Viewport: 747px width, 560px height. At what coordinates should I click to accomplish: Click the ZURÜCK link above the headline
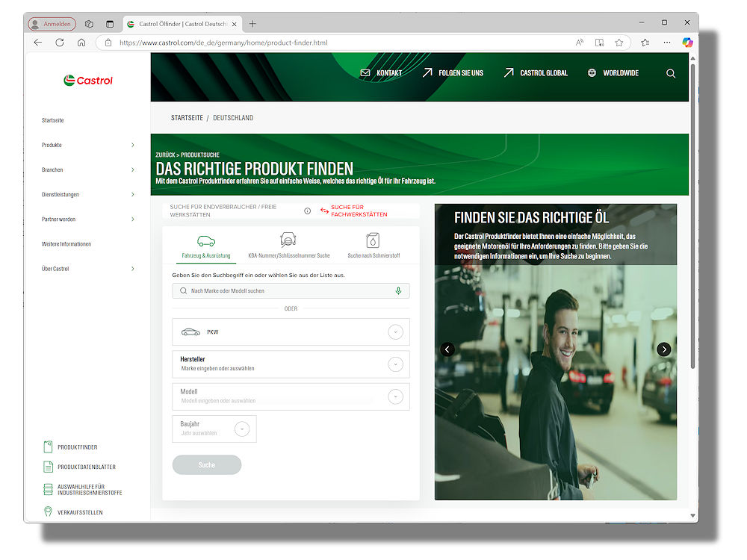coord(165,155)
